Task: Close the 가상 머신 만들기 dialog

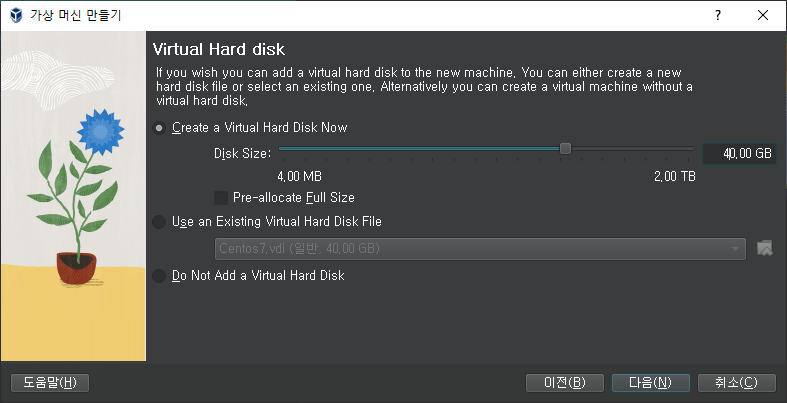Action: [763, 15]
